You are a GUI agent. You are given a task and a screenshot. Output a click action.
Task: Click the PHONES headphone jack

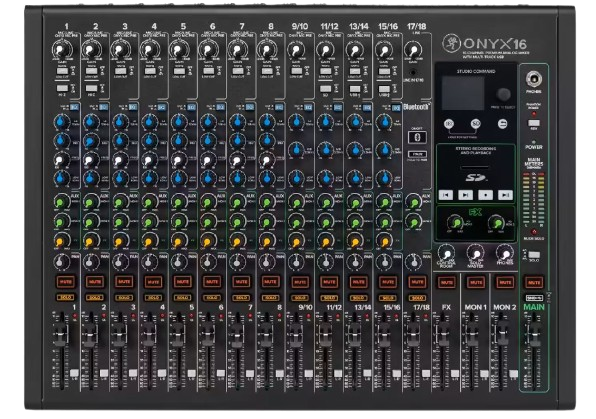pos(534,79)
